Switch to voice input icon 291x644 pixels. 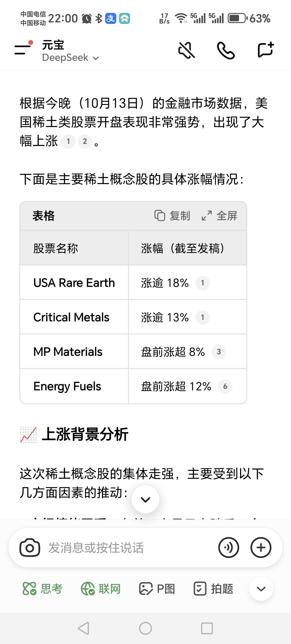coord(228,547)
